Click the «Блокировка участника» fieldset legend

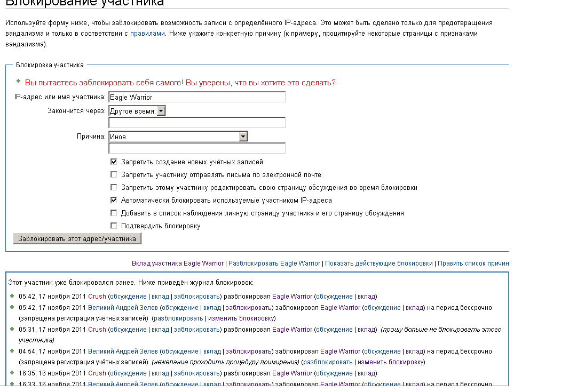click(50, 65)
